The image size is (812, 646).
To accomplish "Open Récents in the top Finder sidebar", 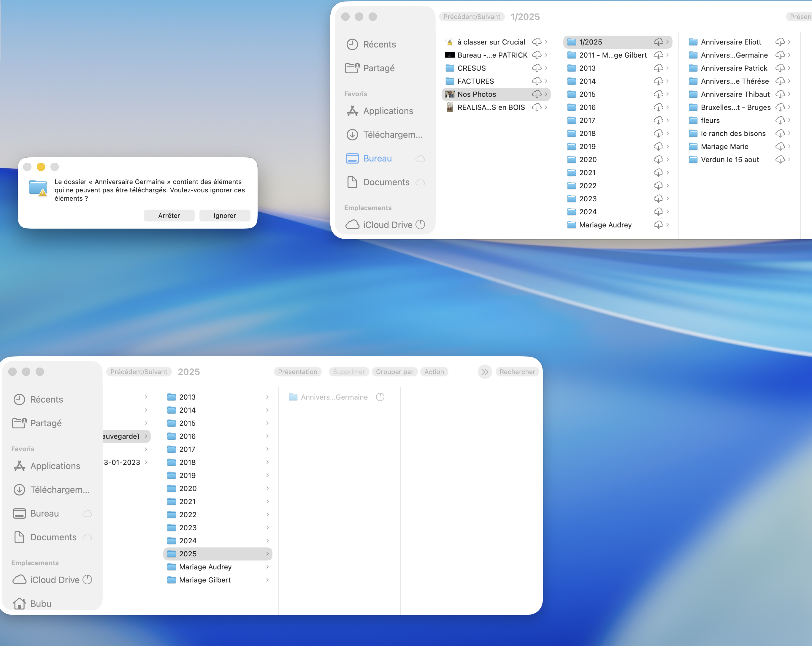I will (379, 45).
